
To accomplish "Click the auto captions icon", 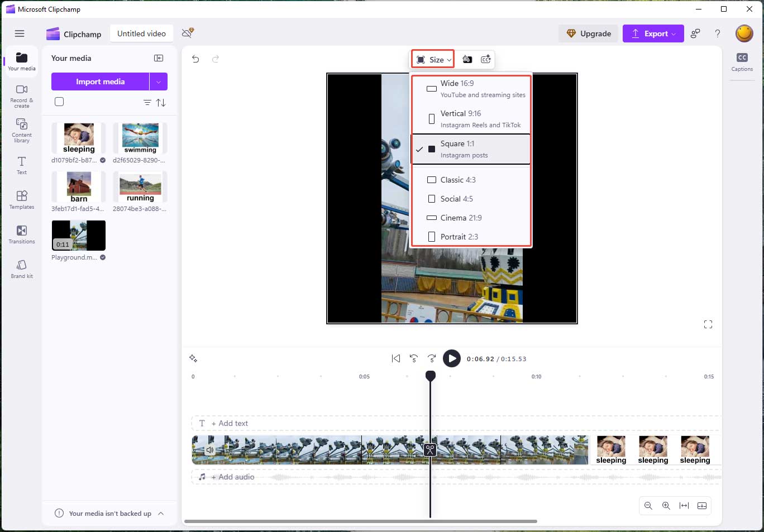I will 485,59.
